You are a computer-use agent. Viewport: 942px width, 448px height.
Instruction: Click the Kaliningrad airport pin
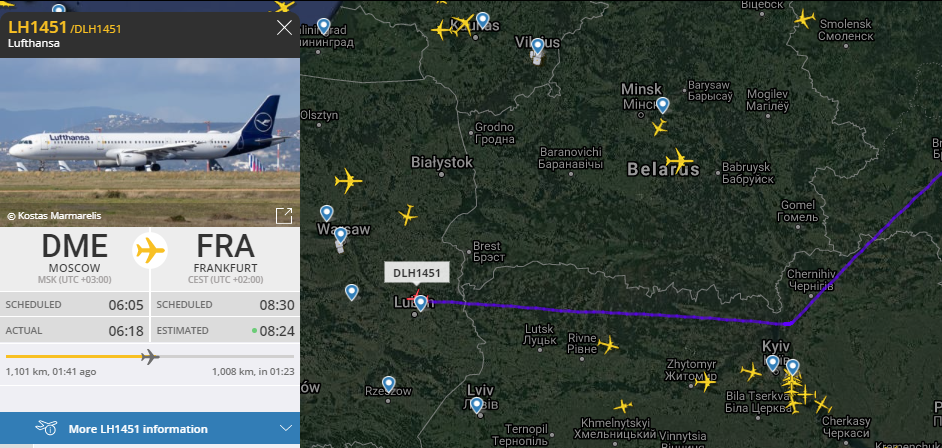tap(324, 26)
